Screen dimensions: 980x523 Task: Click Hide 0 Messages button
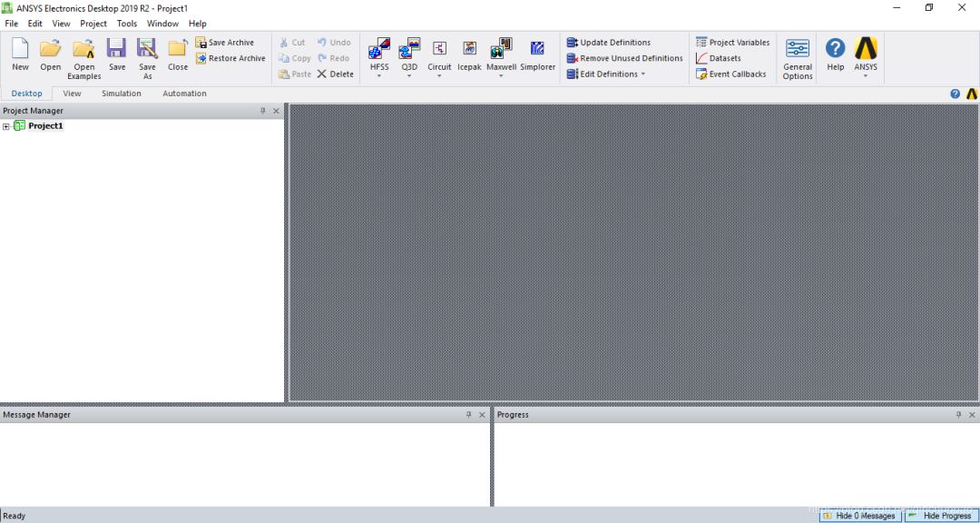tap(860, 516)
